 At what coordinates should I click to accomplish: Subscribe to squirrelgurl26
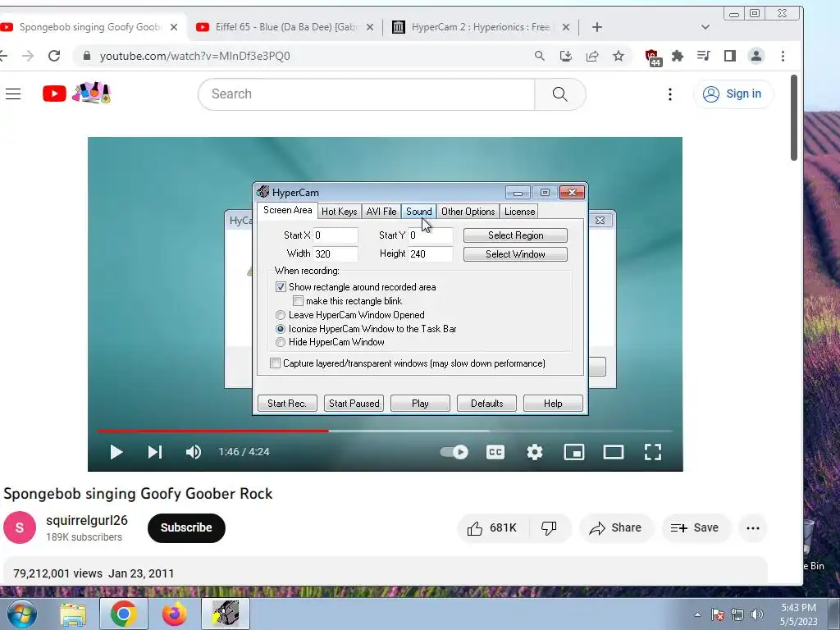pyautogui.click(x=186, y=527)
